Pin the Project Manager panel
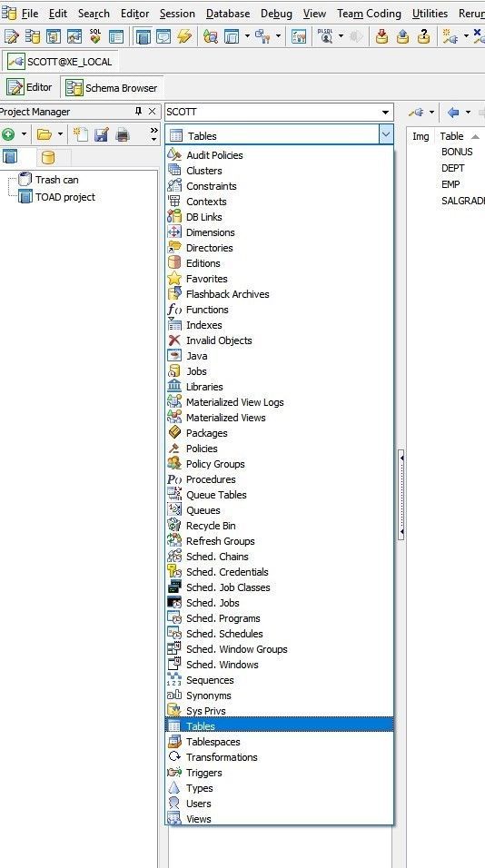Image resolution: width=485 pixels, height=868 pixels. (138, 112)
